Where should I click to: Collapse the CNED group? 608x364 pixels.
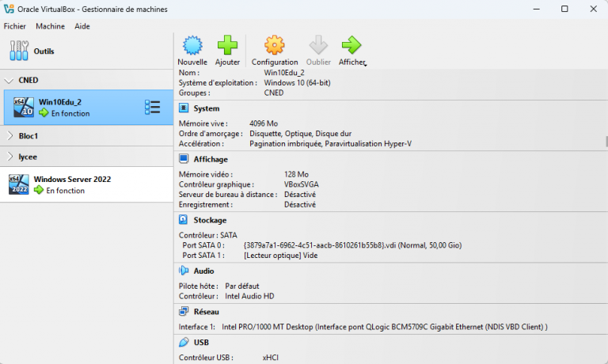tap(9, 80)
